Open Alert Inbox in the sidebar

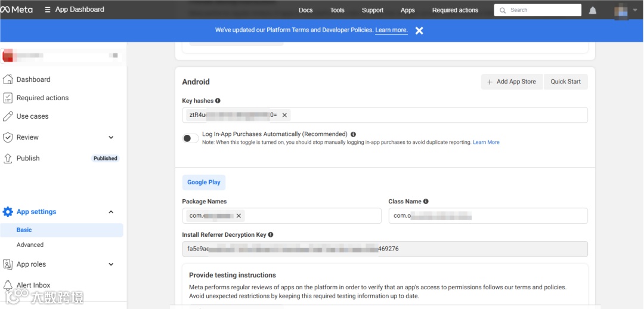(33, 285)
